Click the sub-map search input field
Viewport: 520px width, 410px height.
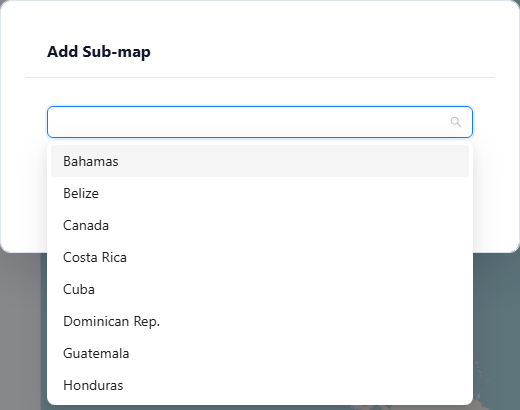[x=260, y=122]
